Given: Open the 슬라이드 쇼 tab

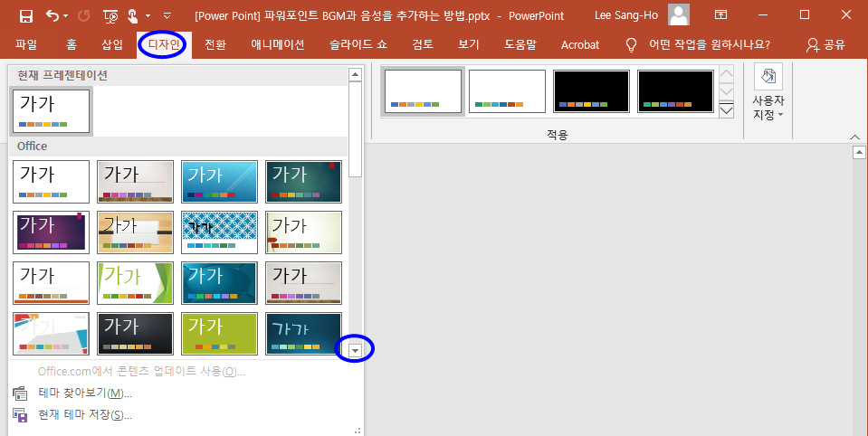Looking at the screenshot, I should tap(358, 45).
